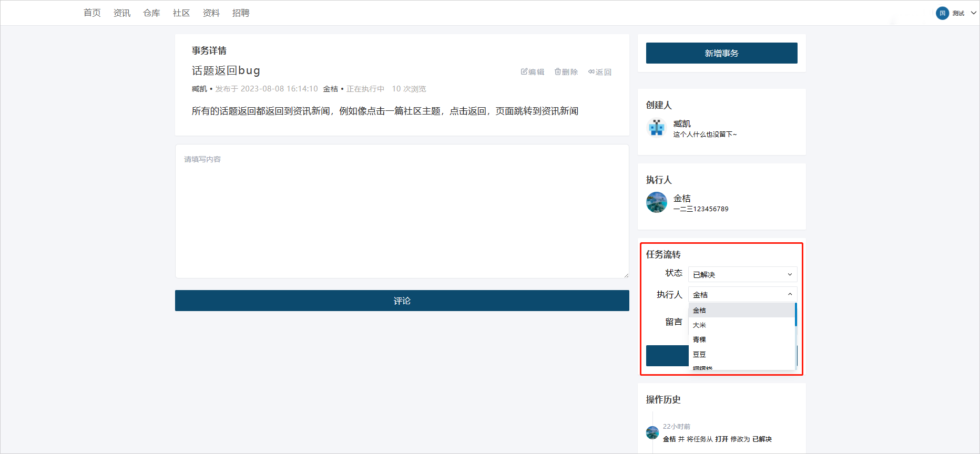Click the creator's robot avatar

pos(657,128)
